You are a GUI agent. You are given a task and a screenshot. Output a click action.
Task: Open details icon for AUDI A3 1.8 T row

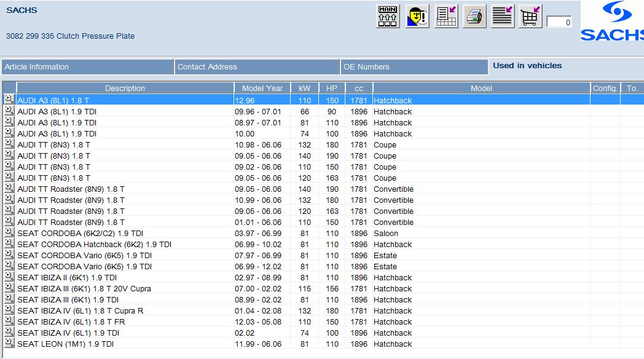point(9,100)
